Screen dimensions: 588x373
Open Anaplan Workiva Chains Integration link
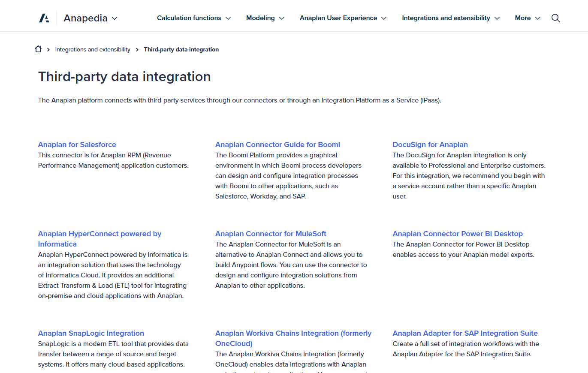tap(293, 338)
